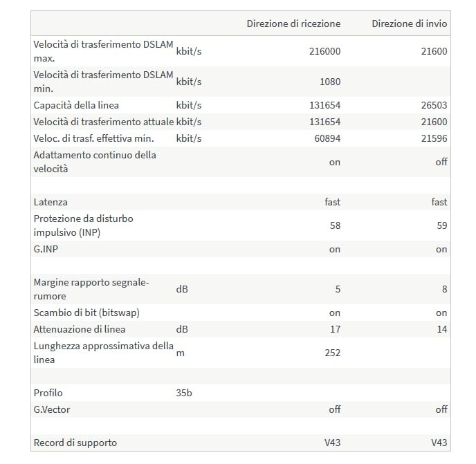Select the "Latenza" row label
Viewport: 476px width, 464px height.
pos(51,202)
